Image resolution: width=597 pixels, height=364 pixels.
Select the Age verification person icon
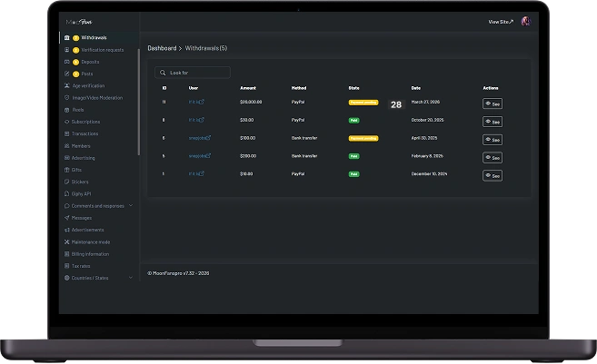pos(67,85)
